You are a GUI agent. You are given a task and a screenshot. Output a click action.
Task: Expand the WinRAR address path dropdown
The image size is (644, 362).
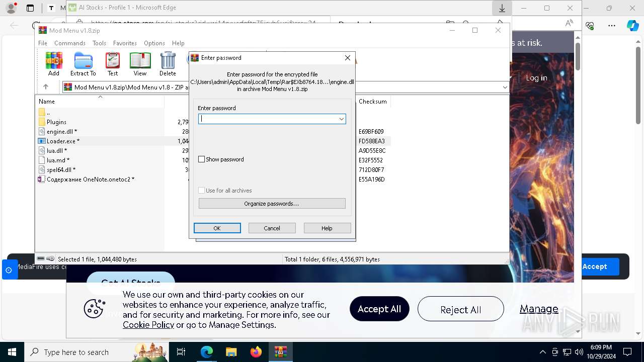coord(505,87)
